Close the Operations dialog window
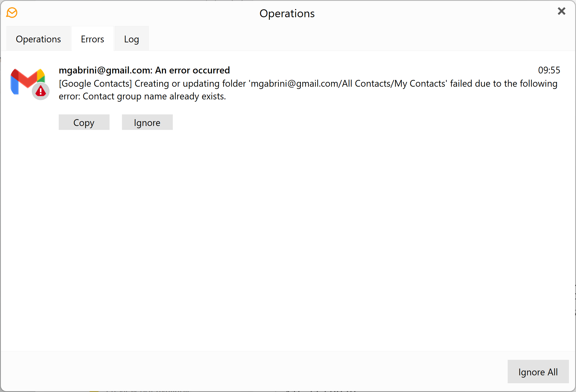576x392 pixels. pos(561,11)
